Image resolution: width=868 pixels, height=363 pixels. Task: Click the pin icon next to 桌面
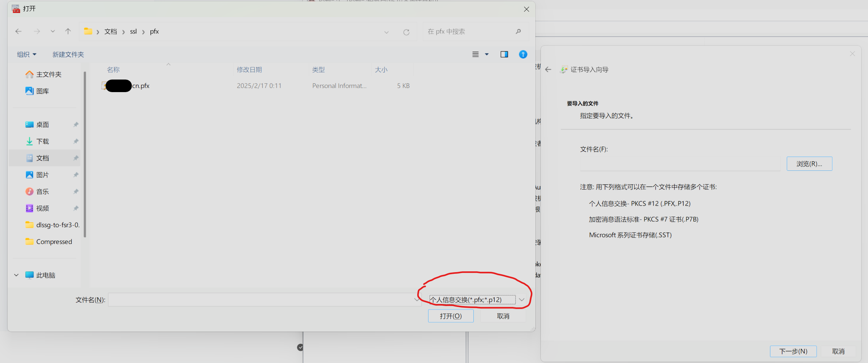click(x=76, y=125)
